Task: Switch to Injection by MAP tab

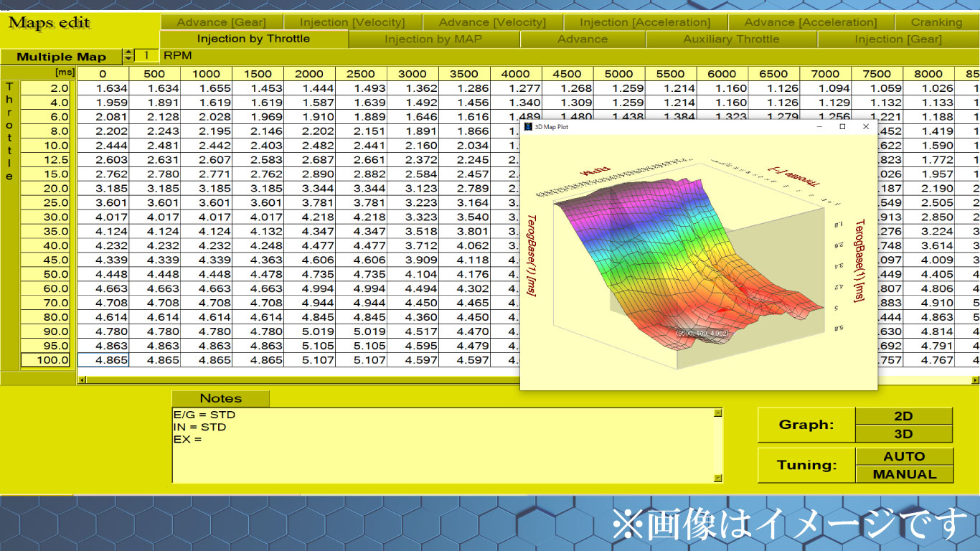Action: click(433, 39)
